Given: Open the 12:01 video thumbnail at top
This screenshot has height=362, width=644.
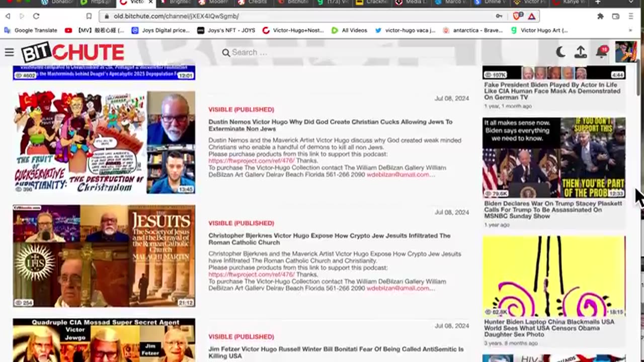Looking at the screenshot, I should click(x=104, y=73).
